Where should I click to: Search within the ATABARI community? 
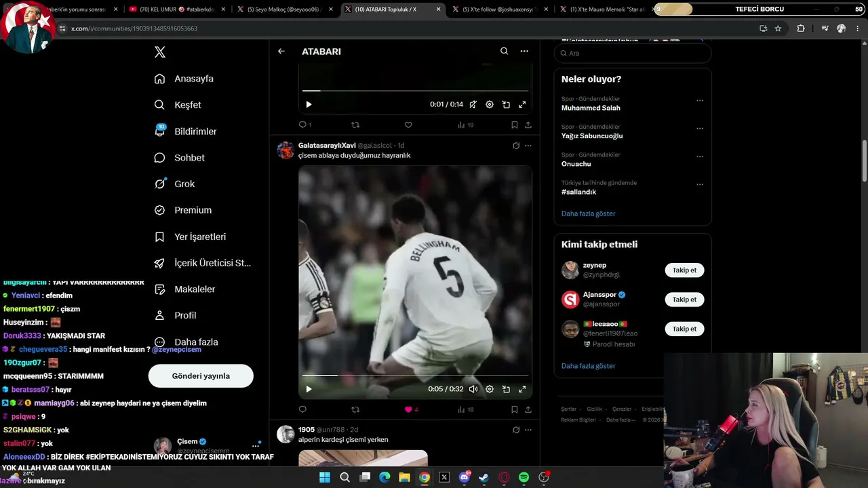(x=504, y=52)
